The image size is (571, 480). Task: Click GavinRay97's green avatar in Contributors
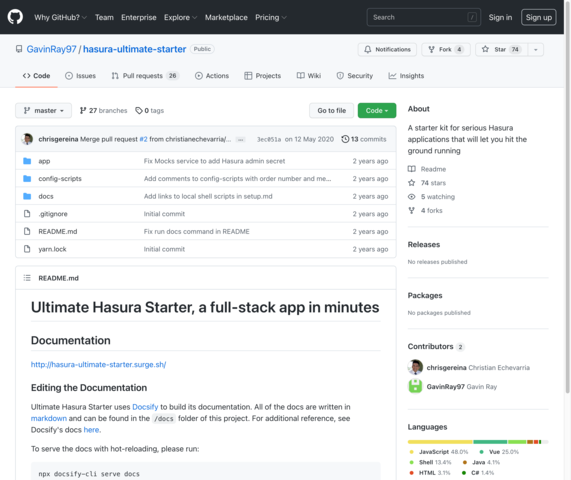(x=415, y=386)
